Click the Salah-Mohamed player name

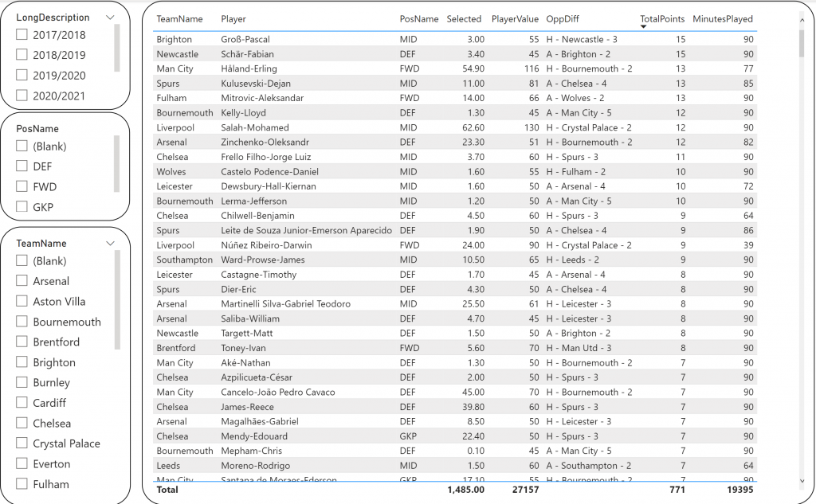pyautogui.click(x=254, y=127)
